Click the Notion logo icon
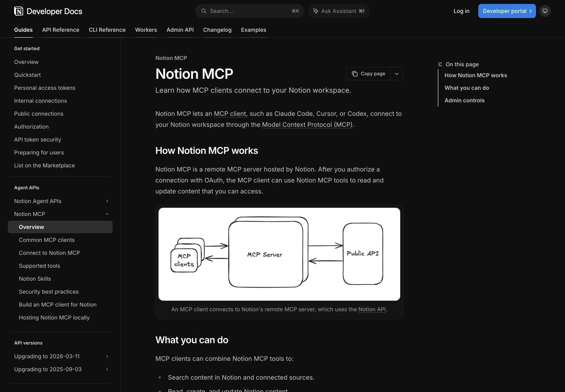Screen dimensions: 565x392 click(x=18, y=11)
